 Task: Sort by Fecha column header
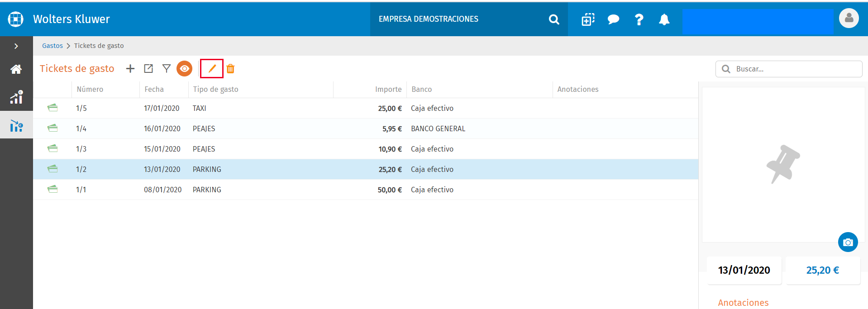[x=154, y=90]
